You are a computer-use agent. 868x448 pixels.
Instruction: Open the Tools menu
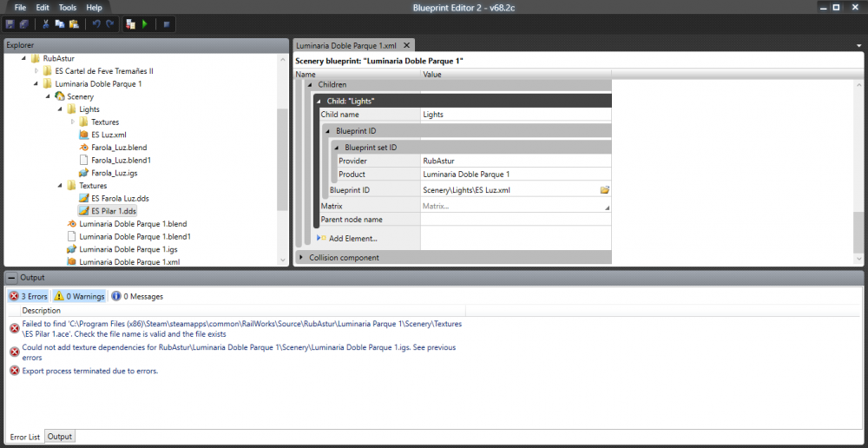[x=67, y=7]
